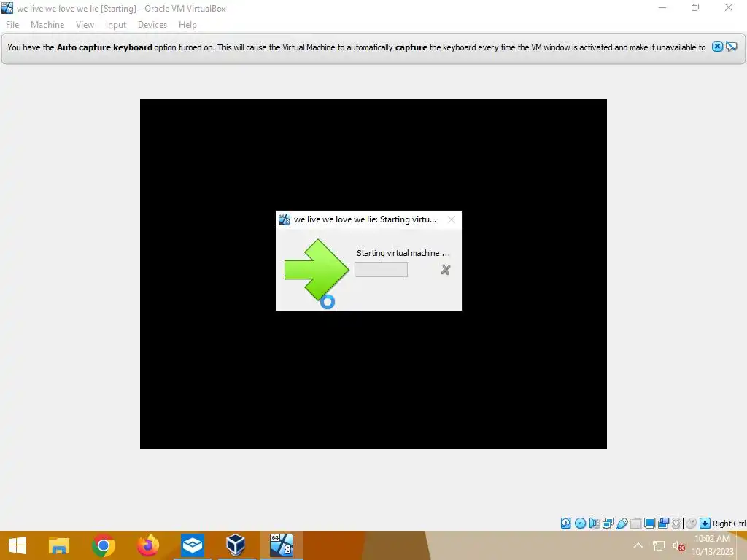Click the don't-show-again notification icon
Viewport: 747px width, 560px height.
[x=732, y=47]
